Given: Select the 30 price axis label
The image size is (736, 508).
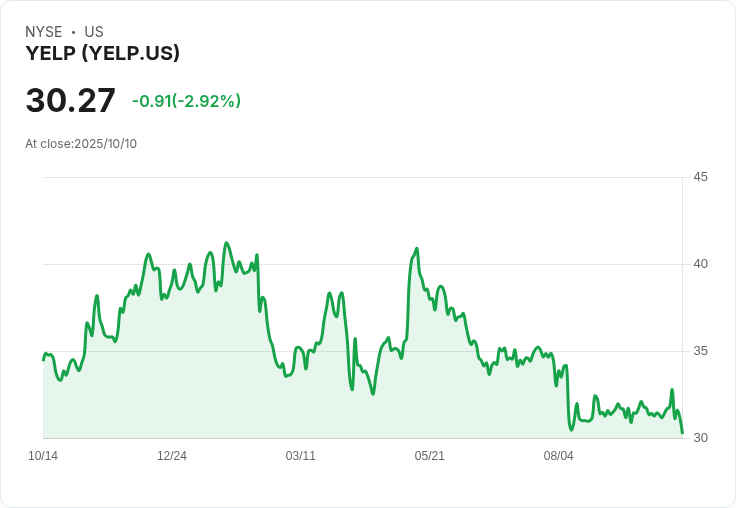Looking at the screenshot, I should click(701, 438).
